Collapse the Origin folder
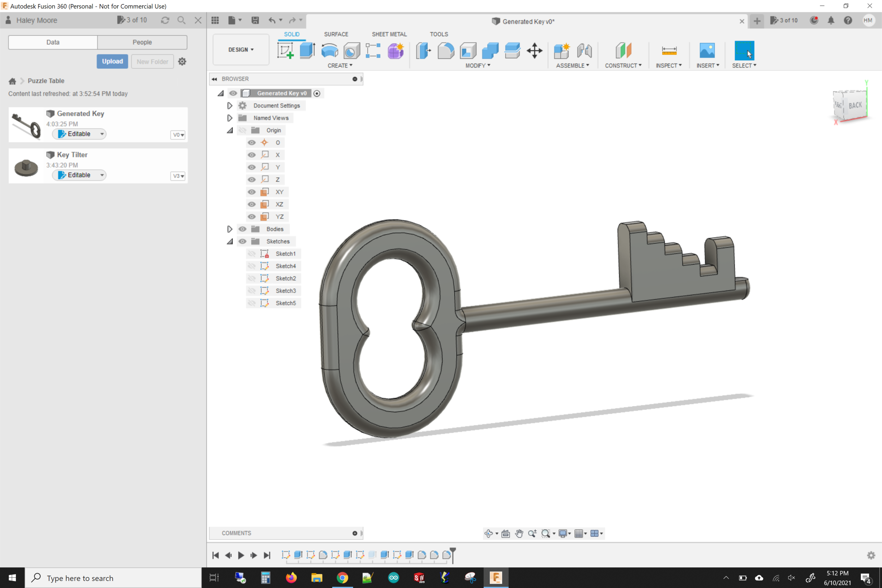Viewport: 882px width, 588px height. (x=230, y=130)
